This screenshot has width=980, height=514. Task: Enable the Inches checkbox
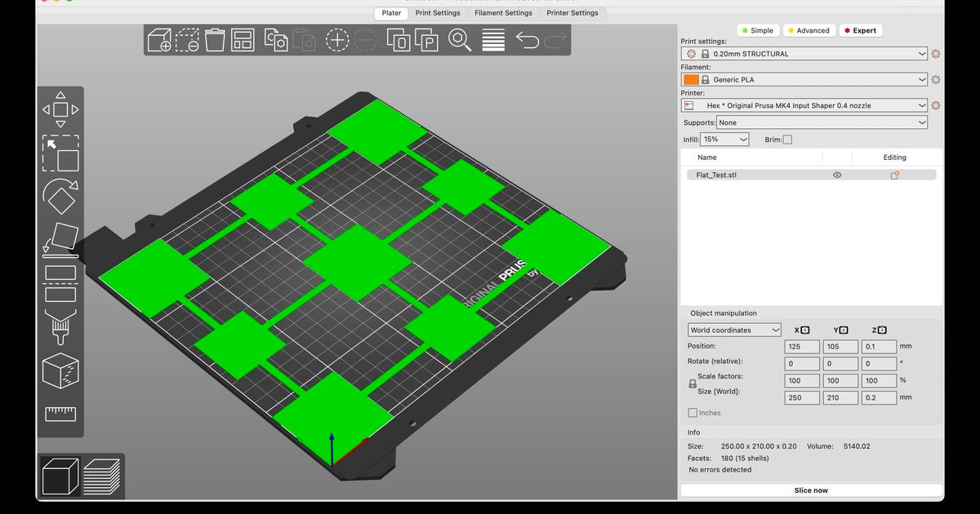click(692, 412)
